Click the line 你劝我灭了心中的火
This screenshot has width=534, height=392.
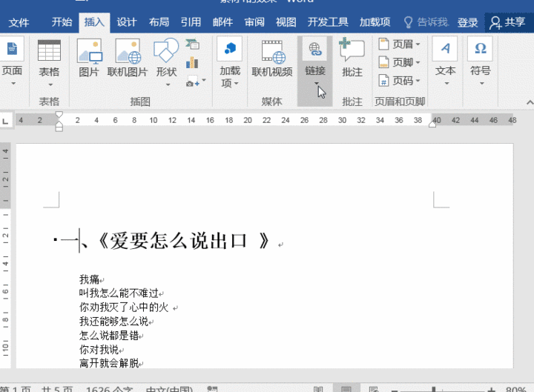click(x=124, y=308)
